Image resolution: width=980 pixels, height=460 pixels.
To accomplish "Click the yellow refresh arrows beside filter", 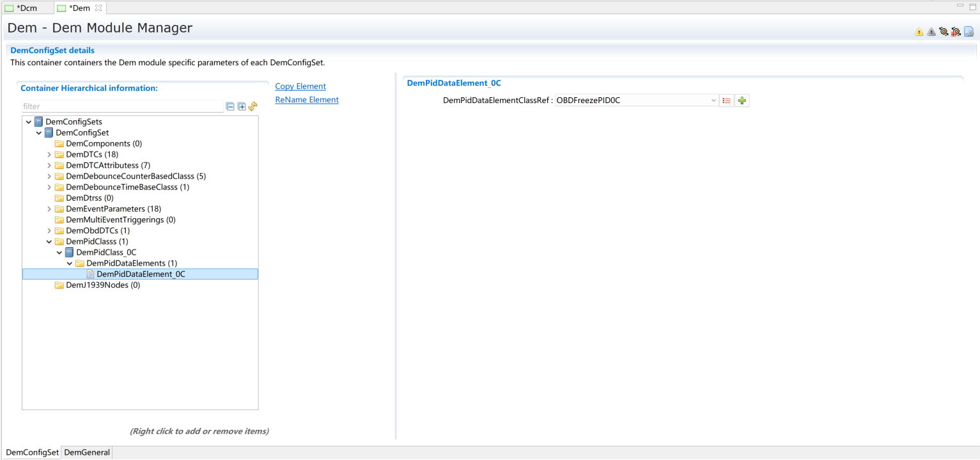I will click(253, 107).
